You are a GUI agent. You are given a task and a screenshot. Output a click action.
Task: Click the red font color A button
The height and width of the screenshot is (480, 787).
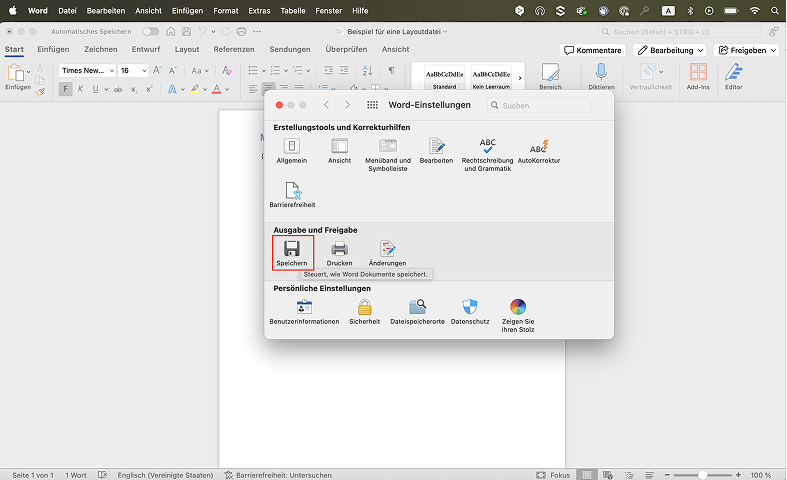click(x=217, y=89)
